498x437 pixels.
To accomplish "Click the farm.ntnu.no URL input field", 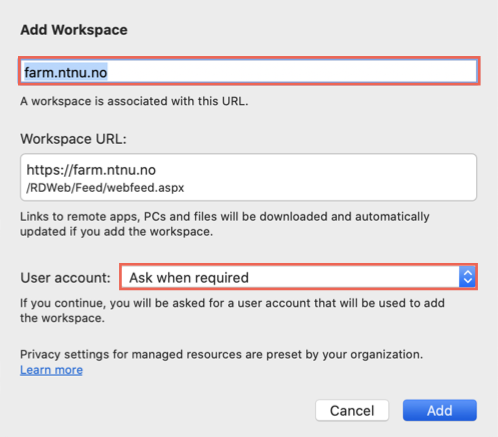I will click(x=249, y=71).
